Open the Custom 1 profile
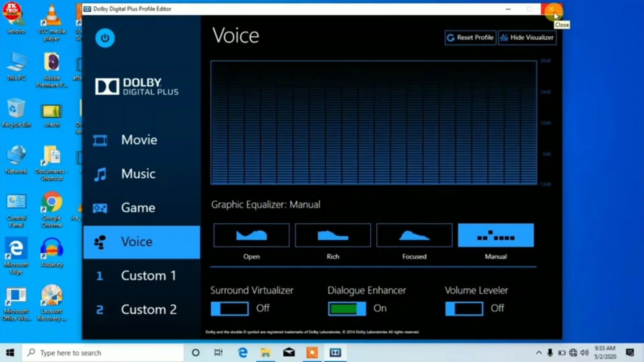Viewport: 644px width, 362px height. coord(148,276)
